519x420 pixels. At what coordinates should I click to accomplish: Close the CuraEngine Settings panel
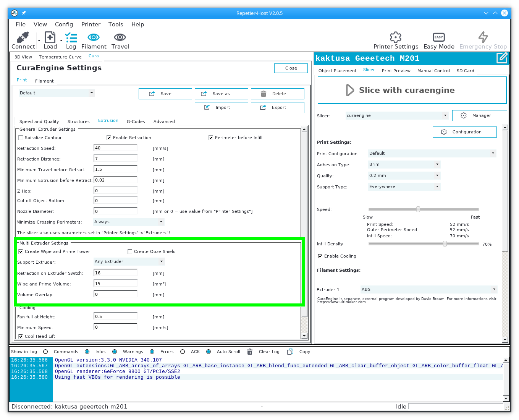click(291, 68)
